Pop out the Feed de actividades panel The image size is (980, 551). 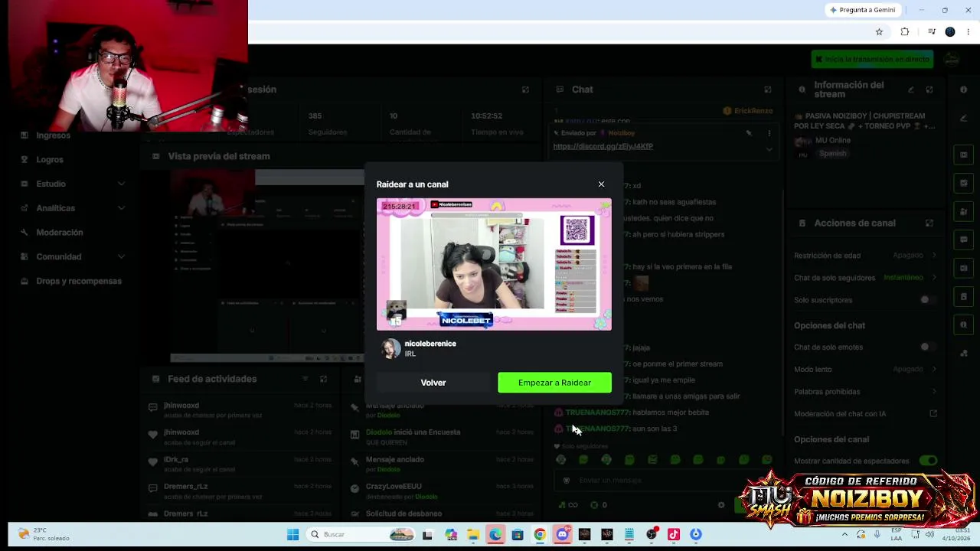pos(323,379)
